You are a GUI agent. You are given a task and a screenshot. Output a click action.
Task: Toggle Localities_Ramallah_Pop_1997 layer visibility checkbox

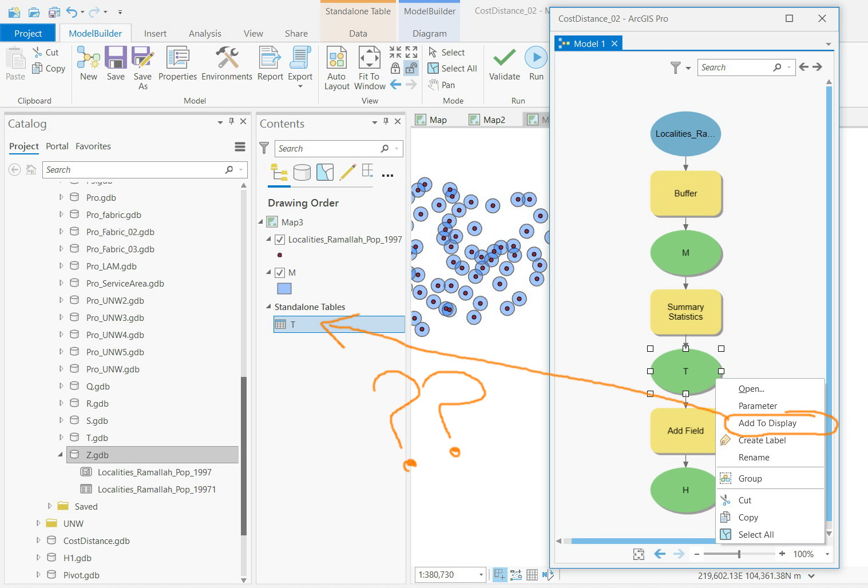280,240
